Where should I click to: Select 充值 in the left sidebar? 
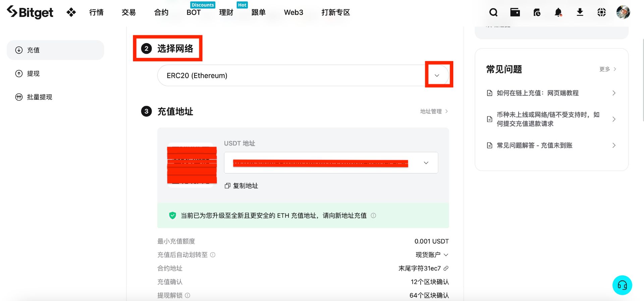click(x=55, y=50)
